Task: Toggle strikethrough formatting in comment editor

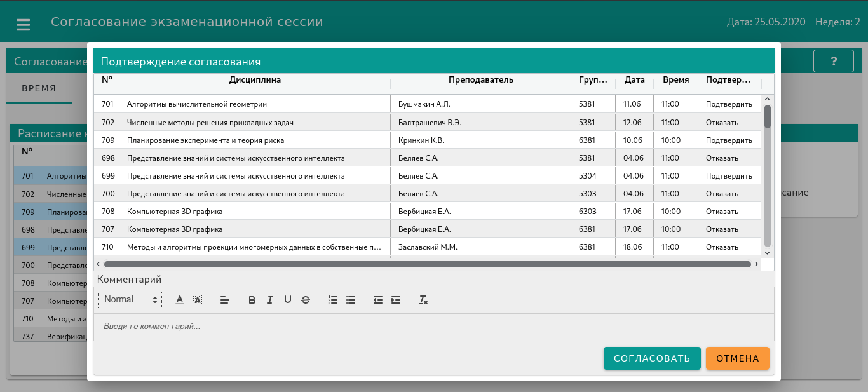Action: point(306,300)
